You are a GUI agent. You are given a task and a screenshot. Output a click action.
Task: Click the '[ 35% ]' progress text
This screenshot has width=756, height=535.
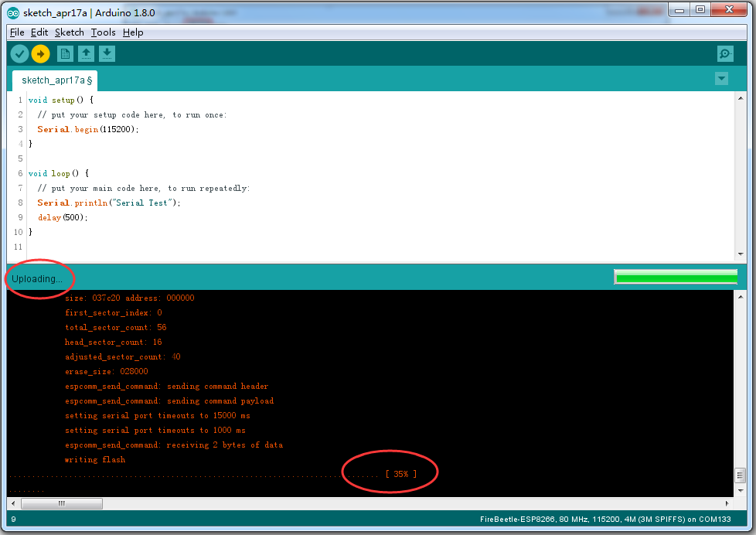(x=401, y=474)
